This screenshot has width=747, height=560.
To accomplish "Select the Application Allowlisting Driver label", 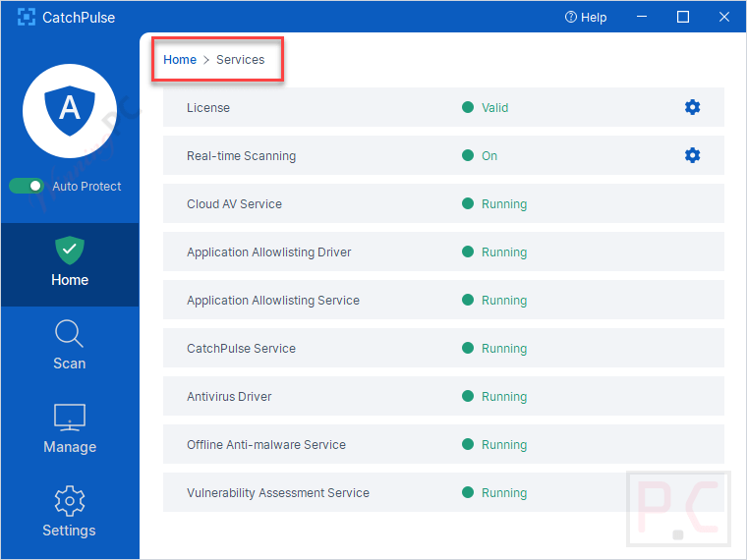I will pos(268,252).
